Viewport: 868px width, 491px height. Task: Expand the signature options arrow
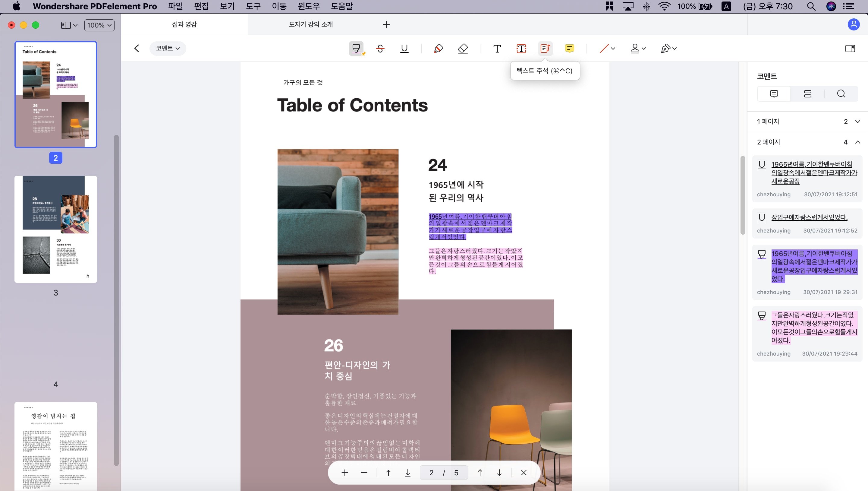click(x=675, y=49)
